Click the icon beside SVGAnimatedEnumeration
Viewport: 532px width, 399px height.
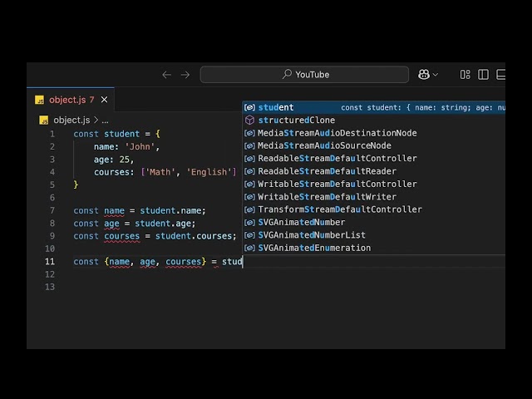pos(249,248)
